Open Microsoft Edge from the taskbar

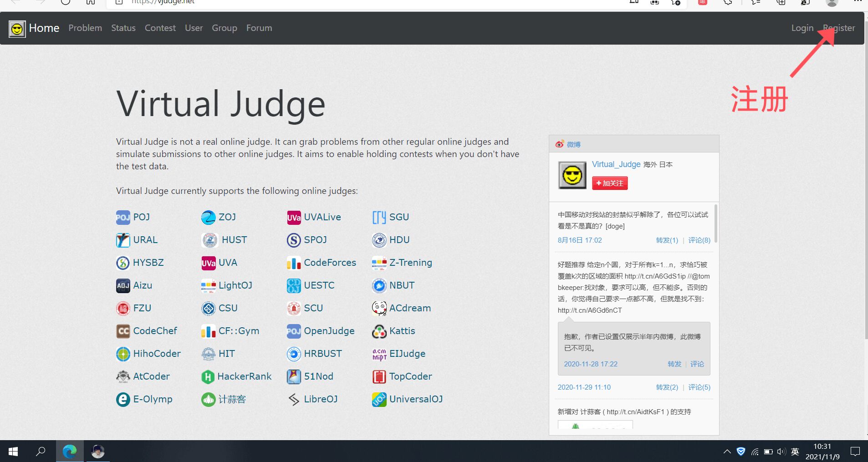[x=69, y=451]
